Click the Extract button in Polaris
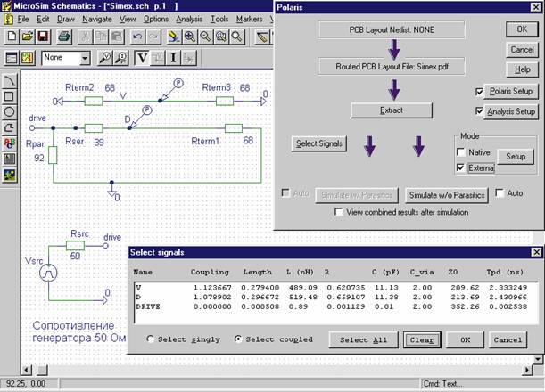 pyautogui.click(x=392, y=110)
